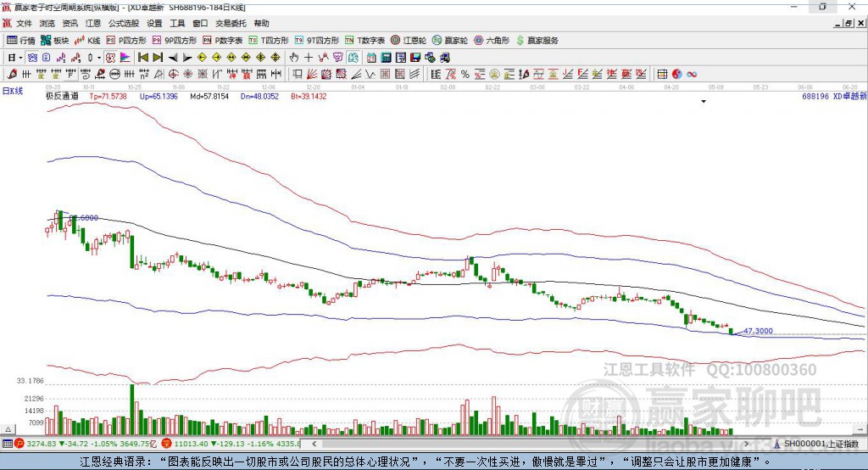Open the 江恩 menu
Viewport: 868px width, 470px height.
click(x=93, y=23)
